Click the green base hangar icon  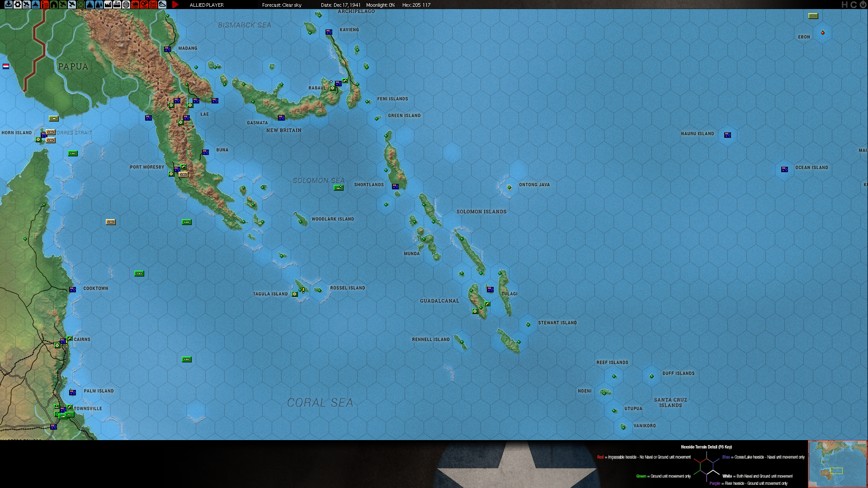click(53, 5)
